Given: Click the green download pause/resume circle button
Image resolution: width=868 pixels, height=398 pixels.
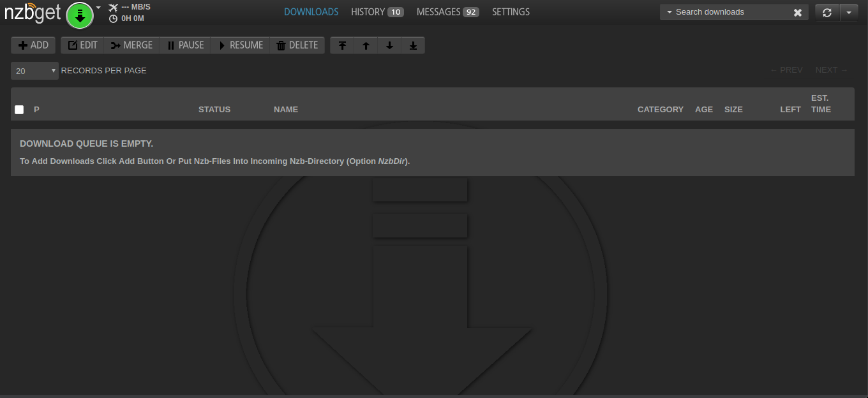Looking at the screenshot, I should 80,15.
